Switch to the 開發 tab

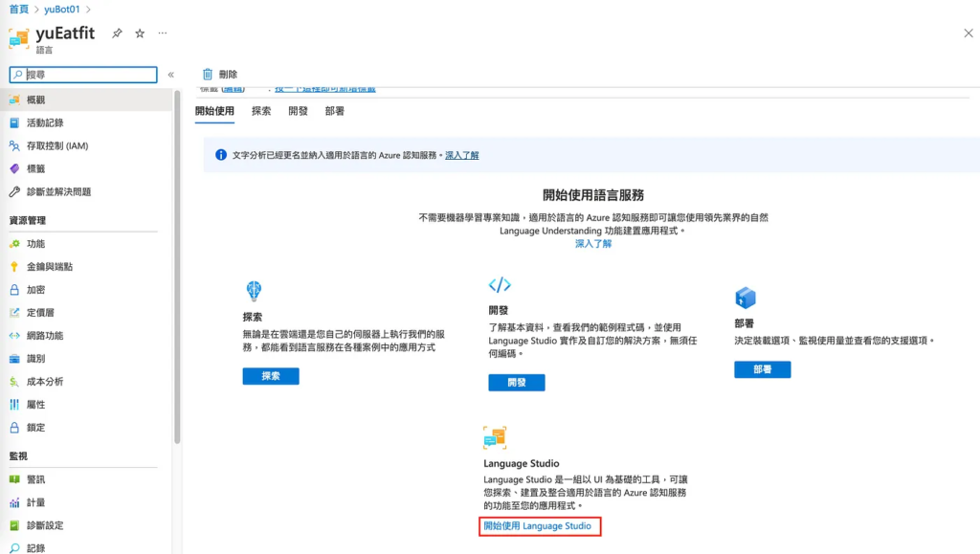point(298,111)
